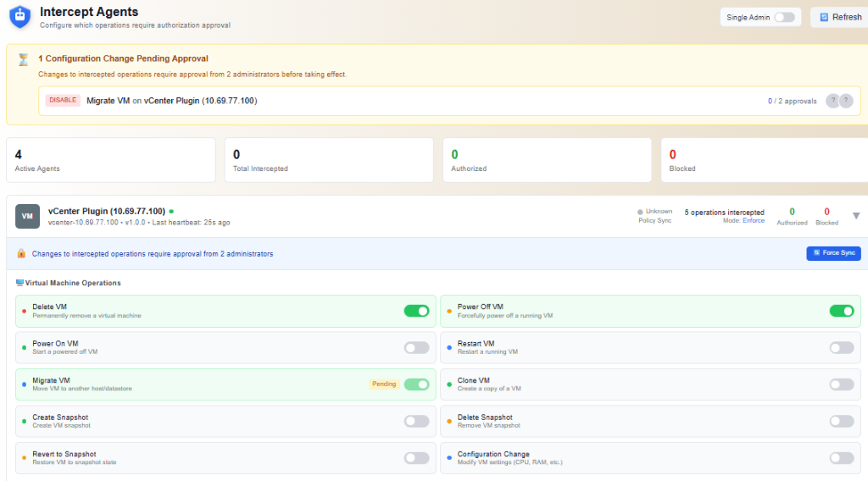This screenshot has width=868, height=481.
Task: Open the pending Migrate VM approval row
Action: 449,101
